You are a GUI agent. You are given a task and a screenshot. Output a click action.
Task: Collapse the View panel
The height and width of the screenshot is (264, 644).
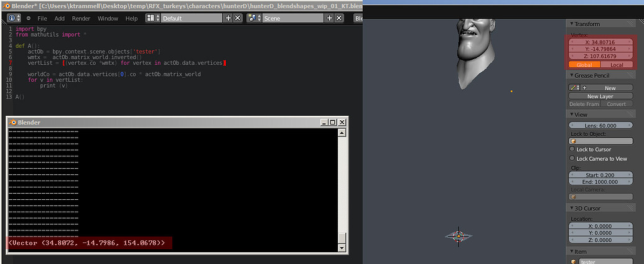point(572,115)
